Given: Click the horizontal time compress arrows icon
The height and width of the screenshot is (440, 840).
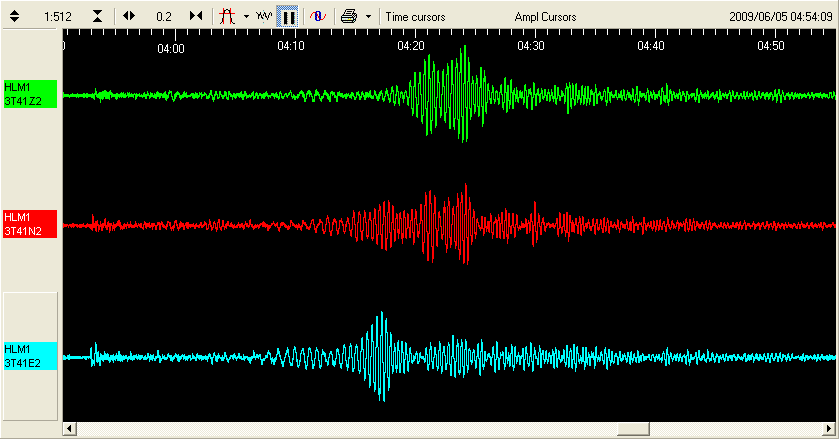Looking at the screenshot, I should coord(196,16).
